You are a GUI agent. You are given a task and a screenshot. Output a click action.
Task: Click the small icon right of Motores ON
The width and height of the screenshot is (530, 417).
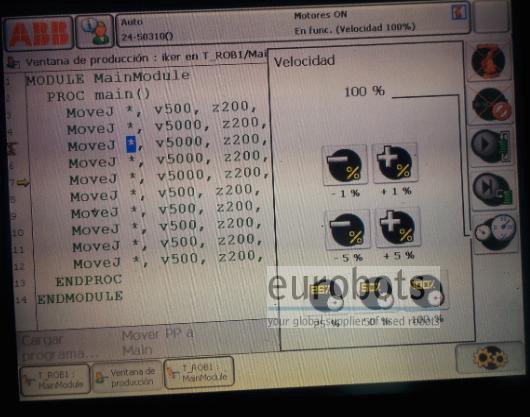click(459, 12)
